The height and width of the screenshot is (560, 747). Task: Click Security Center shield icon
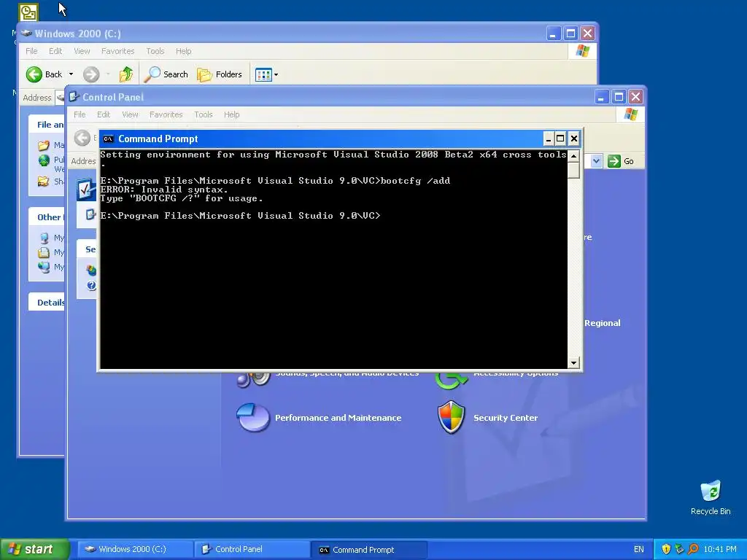(x=451, y=417)
